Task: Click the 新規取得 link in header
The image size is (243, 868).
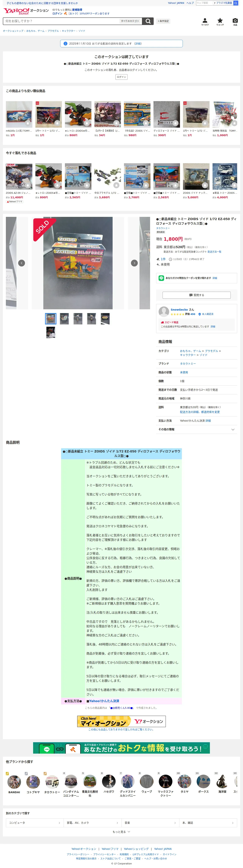Action: point(77,10)
